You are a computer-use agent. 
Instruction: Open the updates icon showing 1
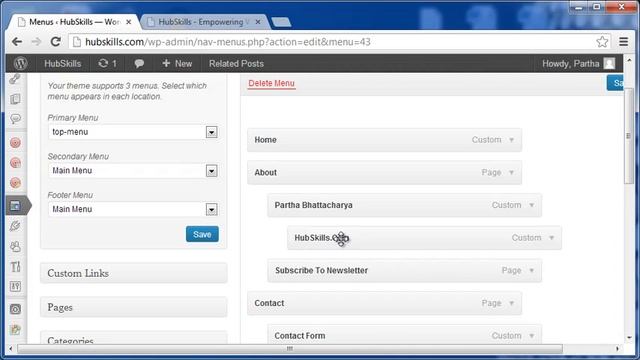108,63
